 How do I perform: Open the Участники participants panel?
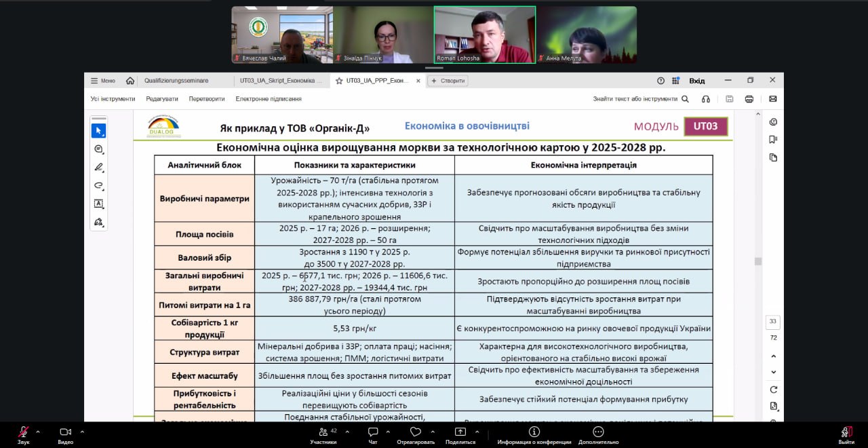[x=323, y=434]
